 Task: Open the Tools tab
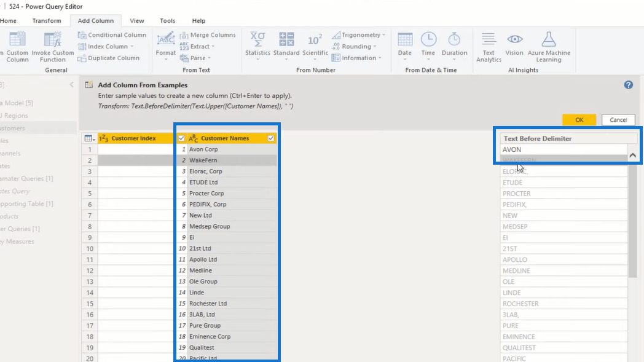pyautogui.click(x=168, y=20)
